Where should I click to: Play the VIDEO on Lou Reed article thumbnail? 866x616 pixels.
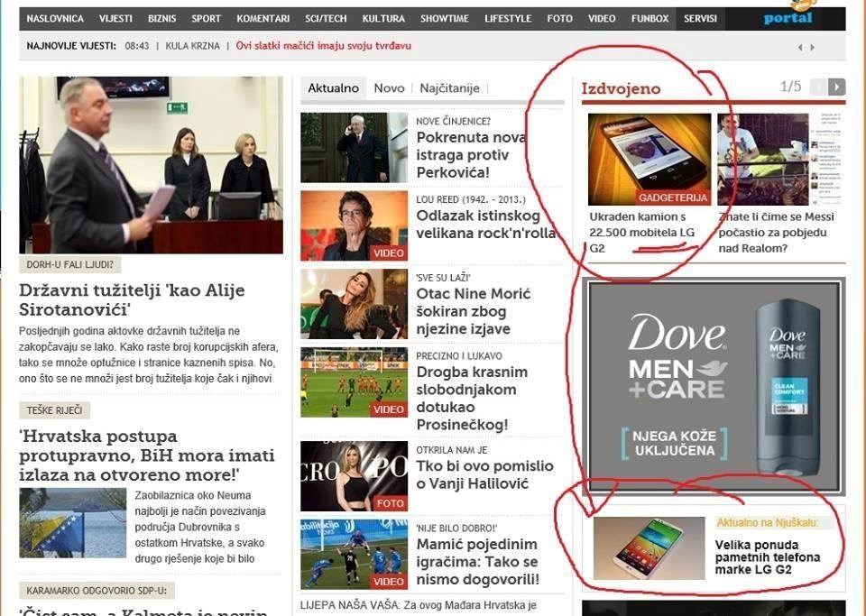point(388,253)
